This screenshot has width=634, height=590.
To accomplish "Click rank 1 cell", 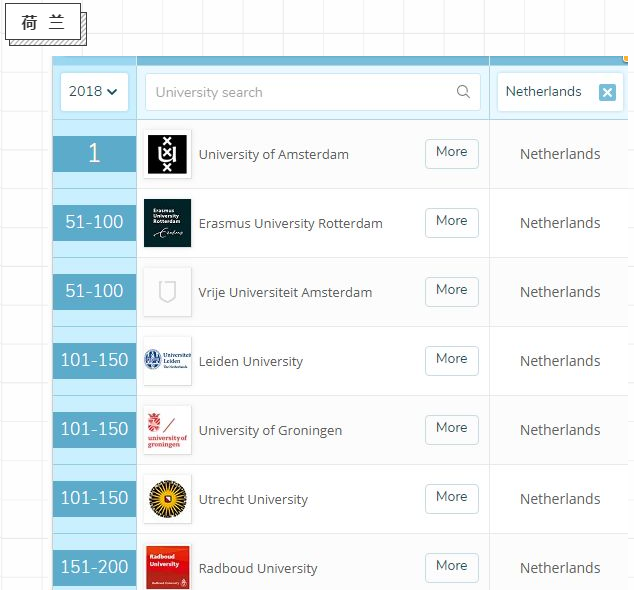I will (94, 154).
